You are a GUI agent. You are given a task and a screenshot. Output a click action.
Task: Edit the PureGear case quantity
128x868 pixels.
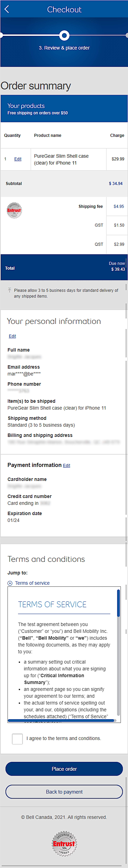pos(18,159)
